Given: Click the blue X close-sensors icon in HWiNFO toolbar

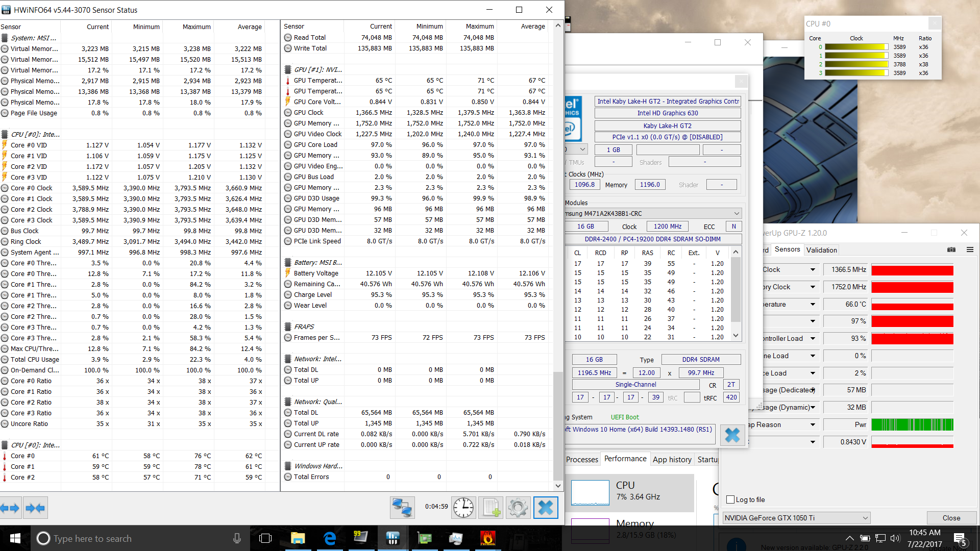Looking at the screenshot, I should pyautogui.click(x=546, y=508).
